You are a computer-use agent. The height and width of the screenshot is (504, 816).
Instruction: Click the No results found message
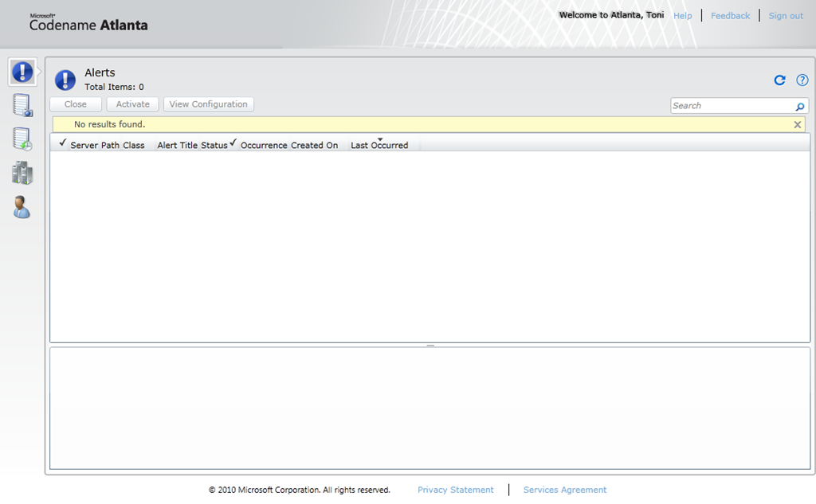[x=109, y=124]
